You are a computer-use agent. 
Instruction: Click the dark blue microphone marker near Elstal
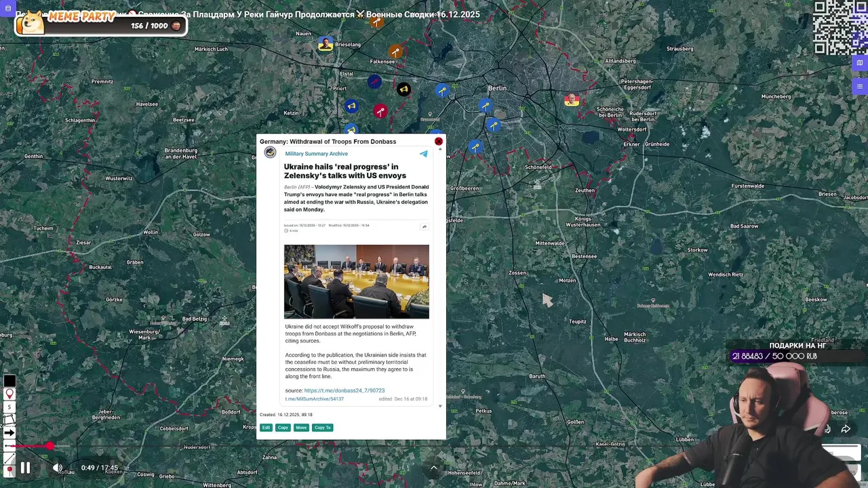click(x=374, y=82)
